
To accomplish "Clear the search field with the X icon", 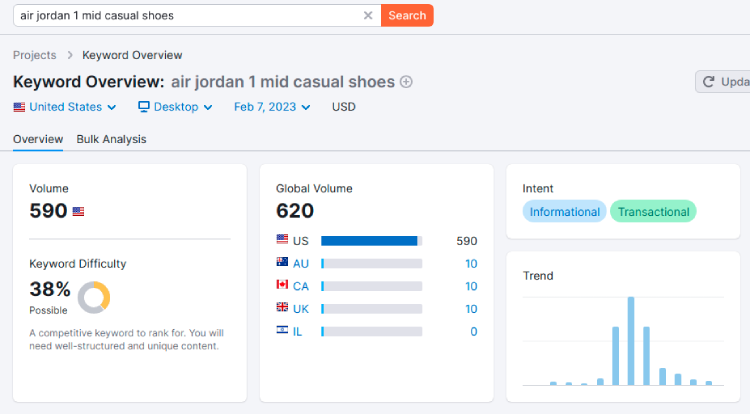I will [368, 15].
